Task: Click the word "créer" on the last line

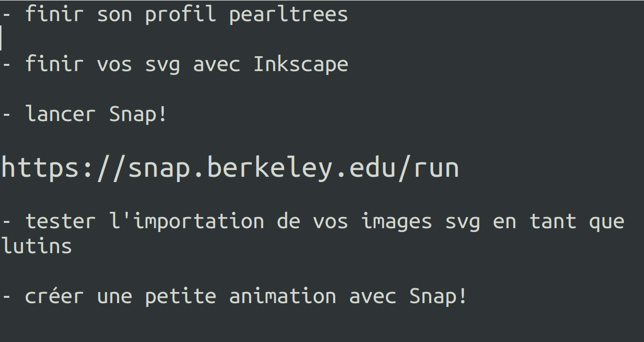Action: (54, 296)
